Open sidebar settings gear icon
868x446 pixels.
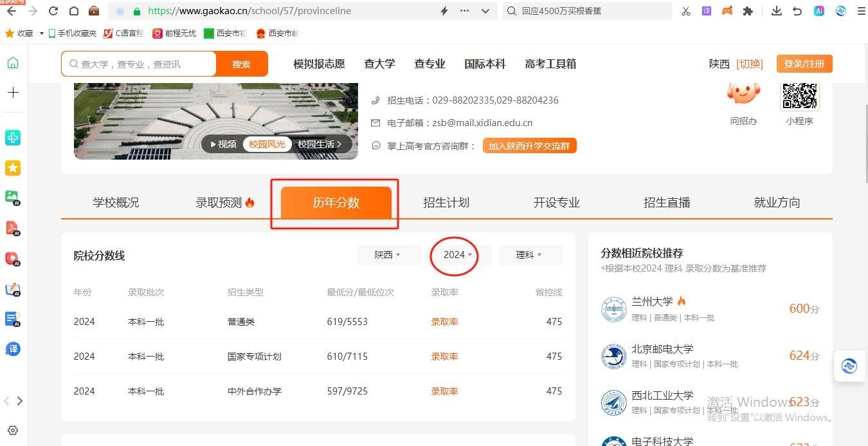point(13,431)
